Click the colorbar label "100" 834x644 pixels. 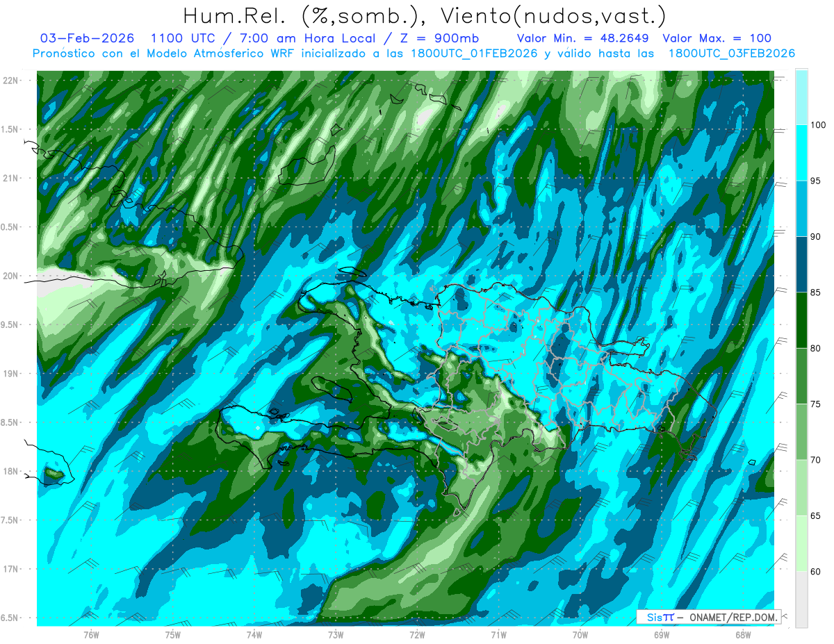[819, 125]
